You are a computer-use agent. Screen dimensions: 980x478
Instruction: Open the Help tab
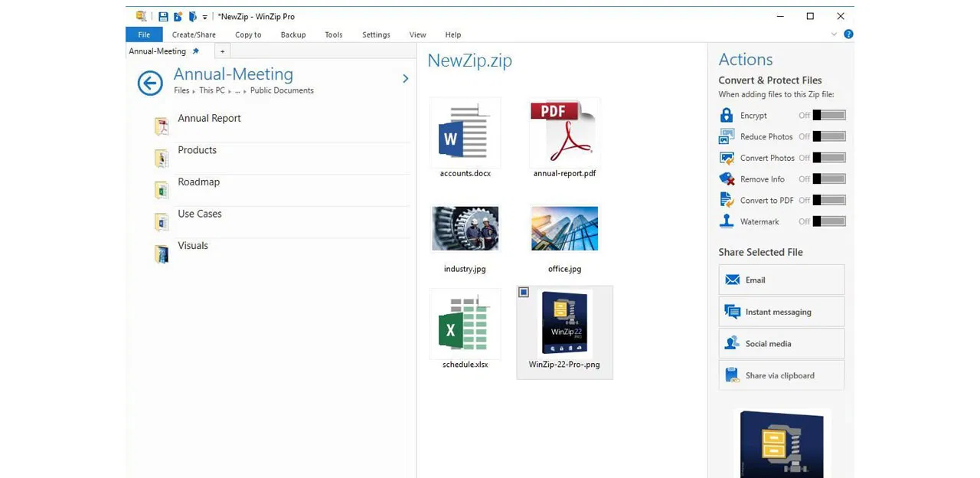tap(453, 34)
